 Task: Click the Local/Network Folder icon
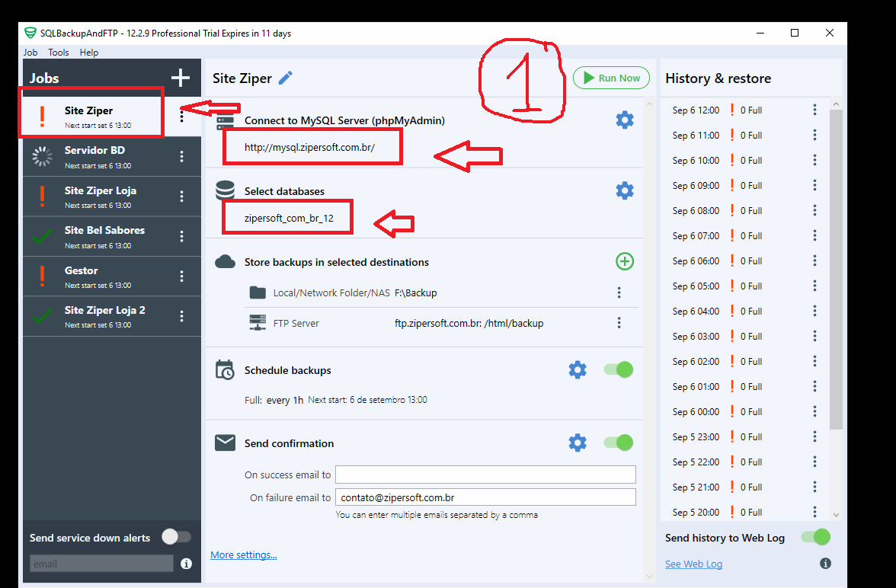[x=258, y=292]
